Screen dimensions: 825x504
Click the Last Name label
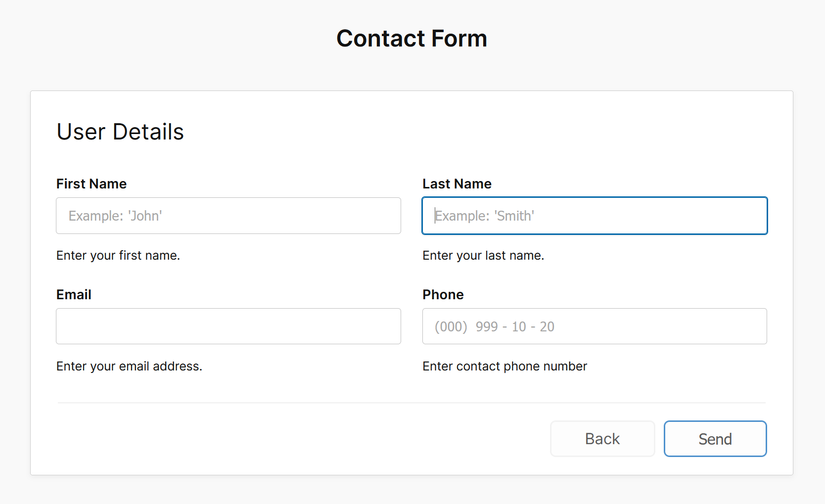pyautogui.click(x=457, y=184)
